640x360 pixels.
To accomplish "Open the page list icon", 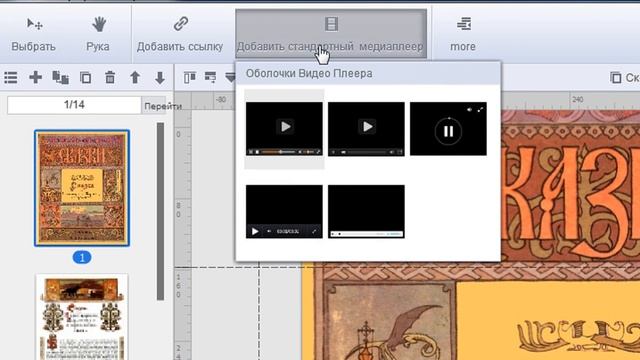I will pyautogui.click(x=11, y=77).
